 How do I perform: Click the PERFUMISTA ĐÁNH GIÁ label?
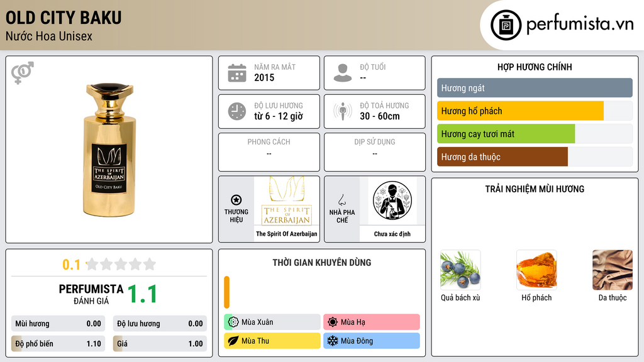pos(91,294)
